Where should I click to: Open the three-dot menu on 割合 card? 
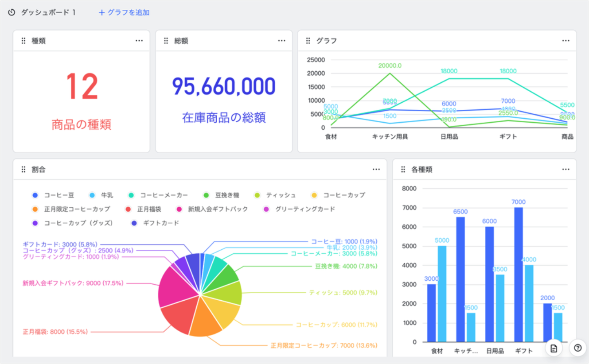coord(376,169)
